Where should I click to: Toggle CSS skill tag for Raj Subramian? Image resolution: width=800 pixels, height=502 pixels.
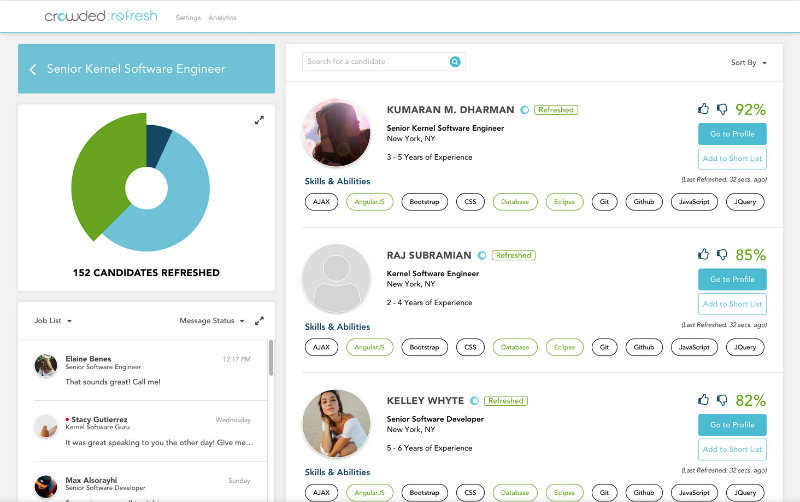[470, 347]
